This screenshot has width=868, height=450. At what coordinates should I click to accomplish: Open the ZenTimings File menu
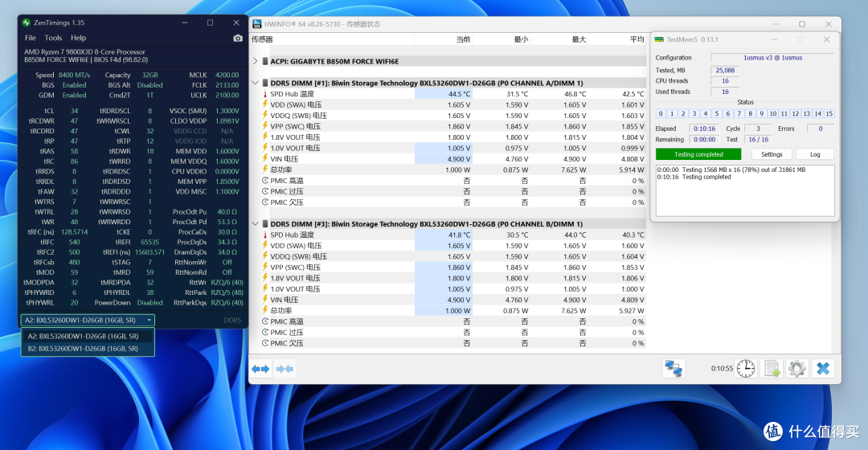coord(31,39)
